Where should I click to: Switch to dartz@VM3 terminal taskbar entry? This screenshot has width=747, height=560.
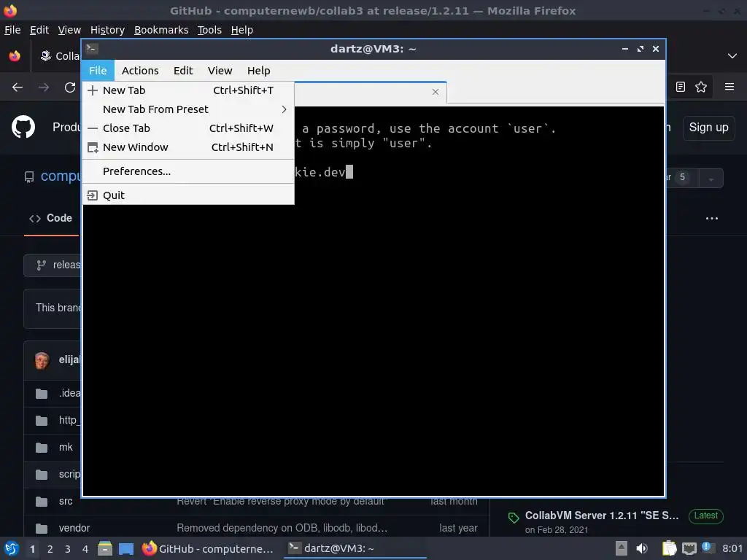pos(355,548)
